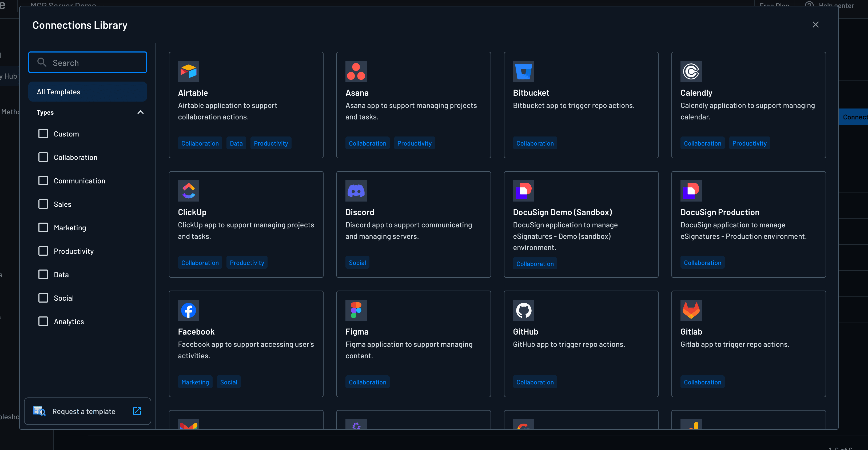The height and width of the screenshot is (450, 868).
Task: Click the magnifier icon in the search box
Action: [42, 62]
